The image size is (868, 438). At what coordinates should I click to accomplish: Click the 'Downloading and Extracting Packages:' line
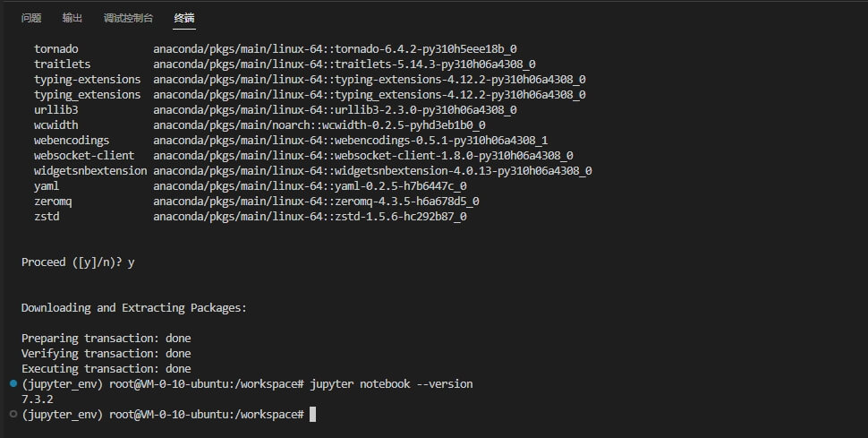(x=134, y=308)
